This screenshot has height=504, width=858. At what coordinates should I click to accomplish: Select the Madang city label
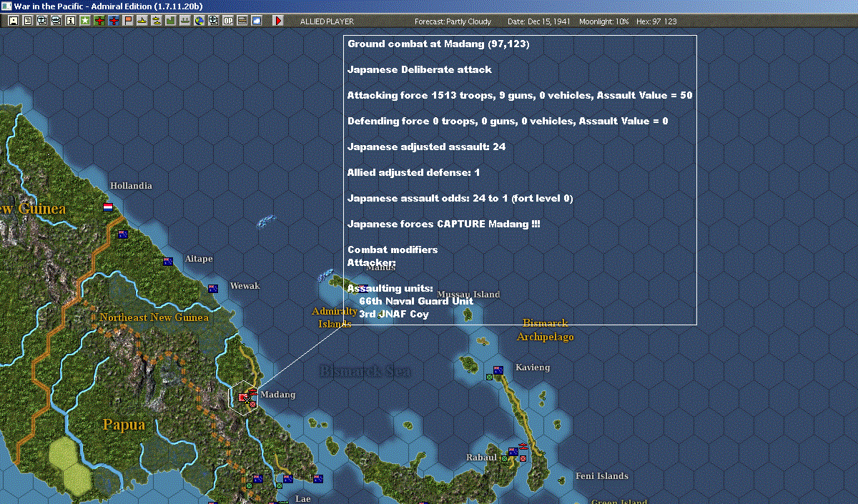(x=278, y=395)
